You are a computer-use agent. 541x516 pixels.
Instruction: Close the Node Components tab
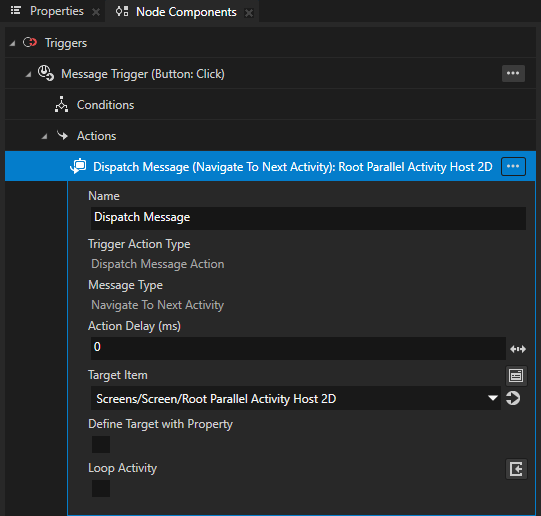[x=248, y=13]
